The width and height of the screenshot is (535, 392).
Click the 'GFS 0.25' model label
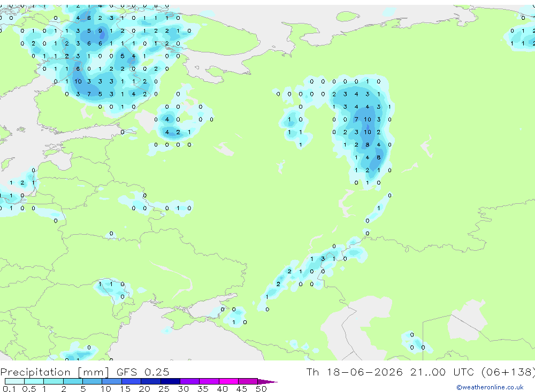pyautogui.click(x=143, y=372)
